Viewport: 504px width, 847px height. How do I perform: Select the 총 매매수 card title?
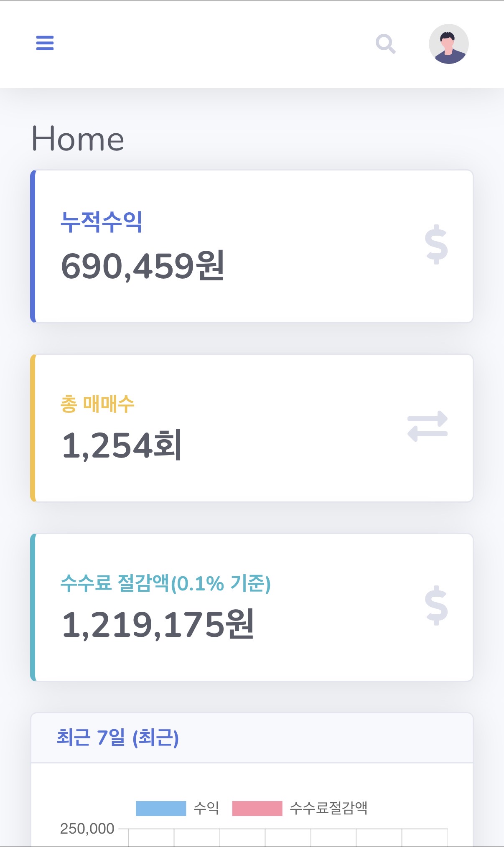pyautogui.click(x=97, y=404)
